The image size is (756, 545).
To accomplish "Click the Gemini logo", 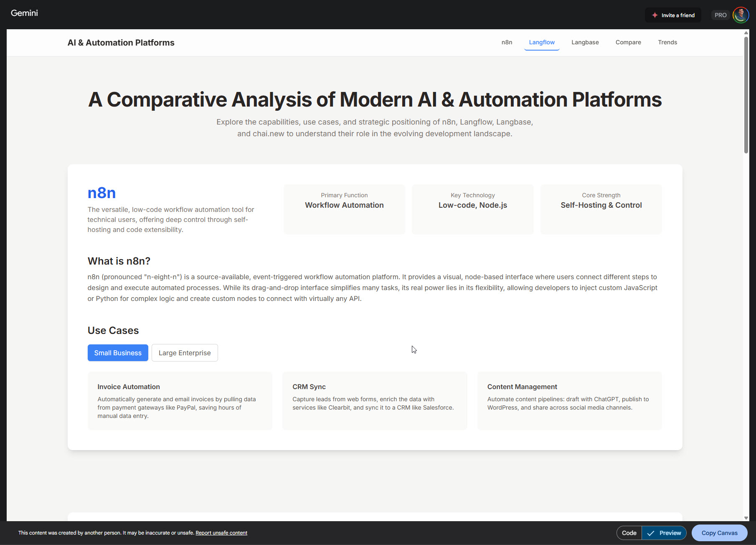I will (x=24, y=13).
